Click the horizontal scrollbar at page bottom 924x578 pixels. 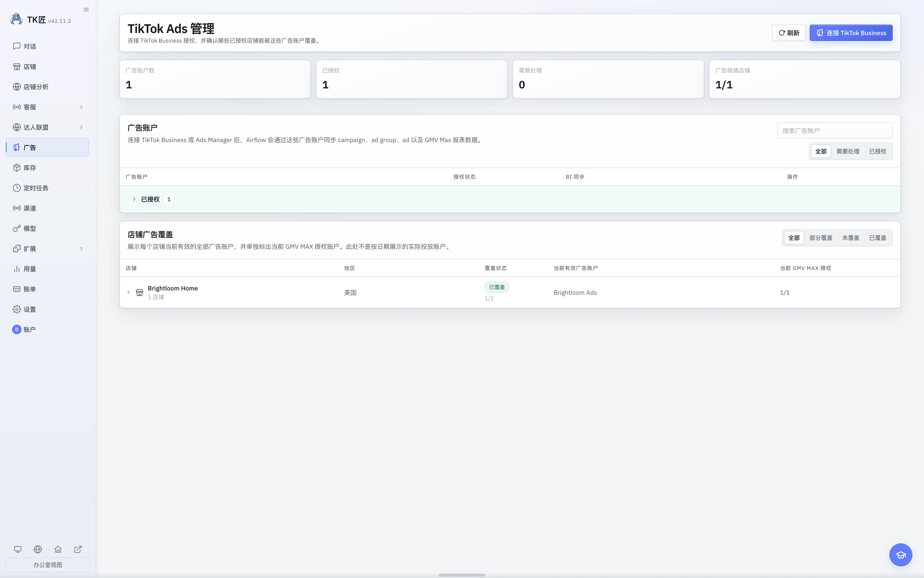tap(462, 575)
